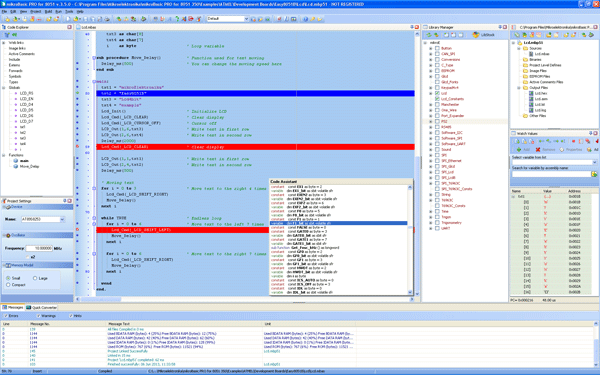This screenshot has width=600, height=375.
Task: Collapse the Globals node in Code Explorer
Action: 4,88
